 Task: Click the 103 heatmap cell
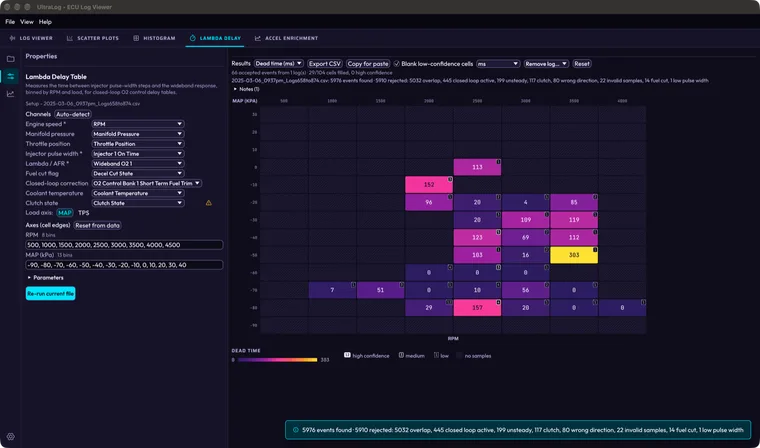(477, 255)
